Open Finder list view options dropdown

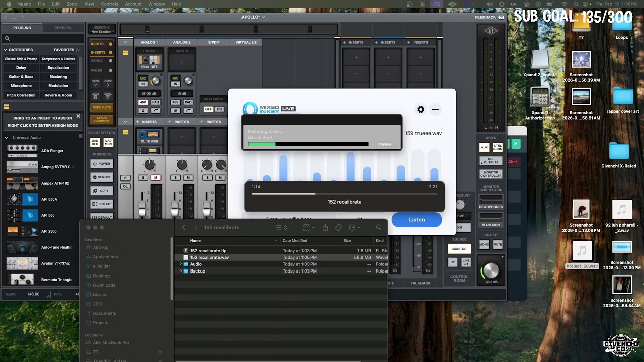point(281,228)
